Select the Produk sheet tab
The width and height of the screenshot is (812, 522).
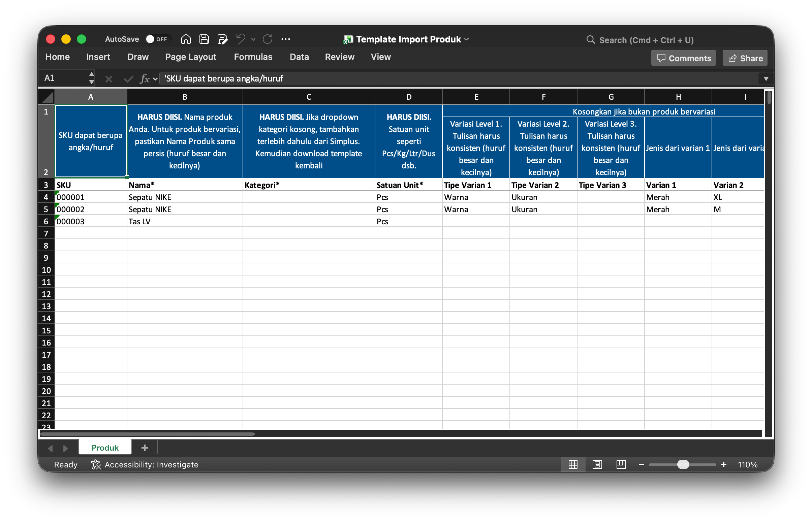click(105, 448)
